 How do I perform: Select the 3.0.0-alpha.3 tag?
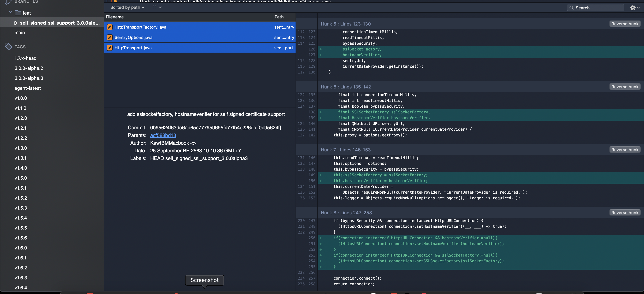pyautogui.click(x=29, y=78)
